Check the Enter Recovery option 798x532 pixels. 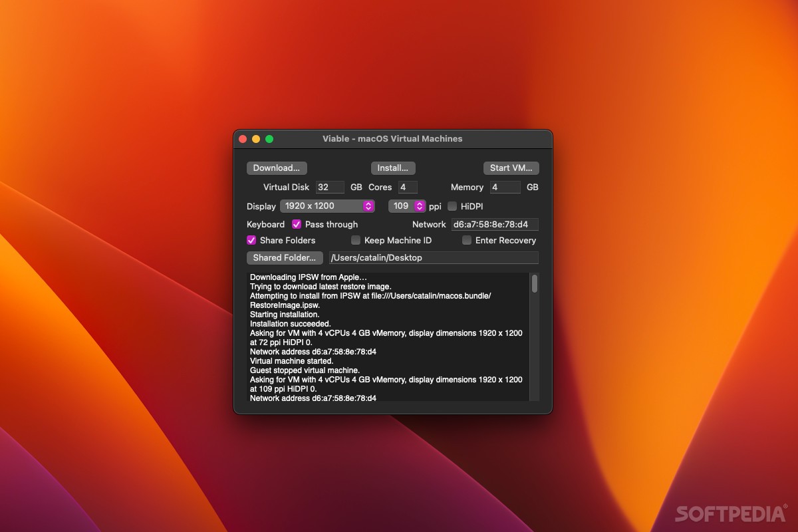pyautogui.click(x=467, y=240)
